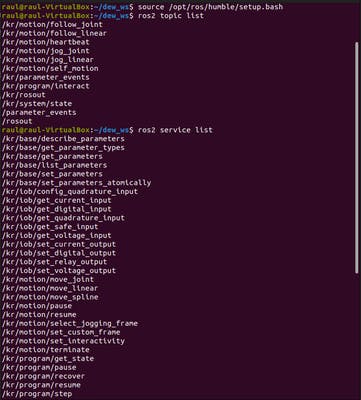Viewport: 361px width, 400px height.
Task: Click the /kr/motion/select_jogging_frame service line
Action: click(70, 323)
